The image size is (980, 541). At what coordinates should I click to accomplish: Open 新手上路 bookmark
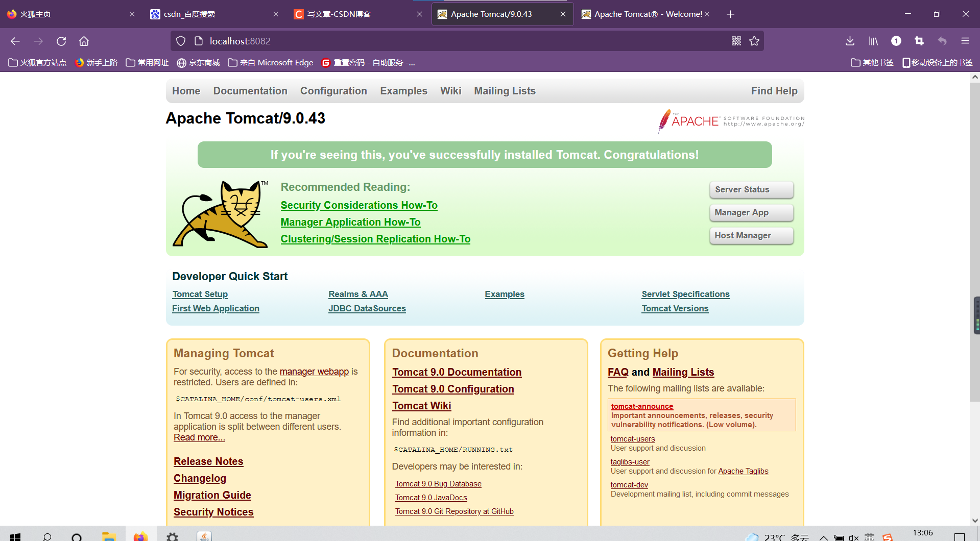click(x=96, y=63)
